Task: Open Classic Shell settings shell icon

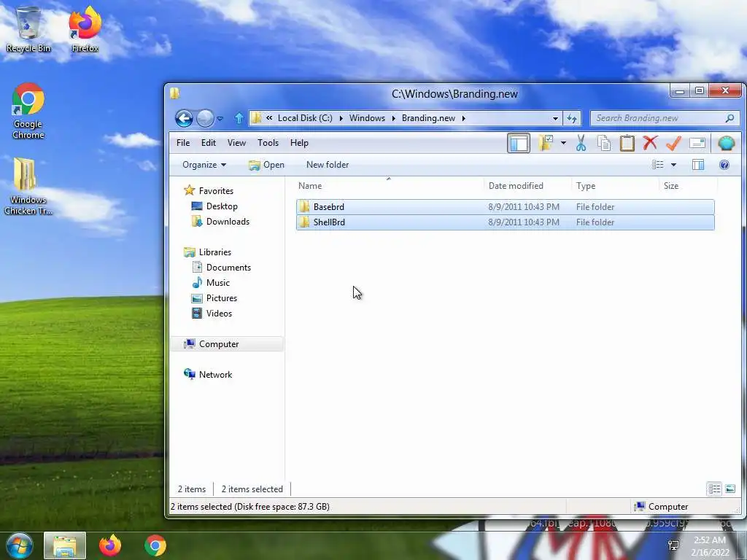Action: tap(726, 143)
